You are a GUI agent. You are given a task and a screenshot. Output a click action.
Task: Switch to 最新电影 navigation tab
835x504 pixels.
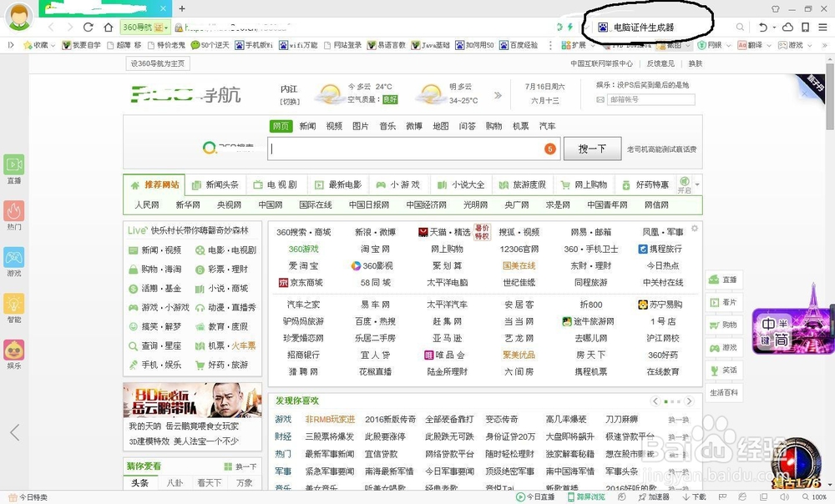click(x=338, y=184)
